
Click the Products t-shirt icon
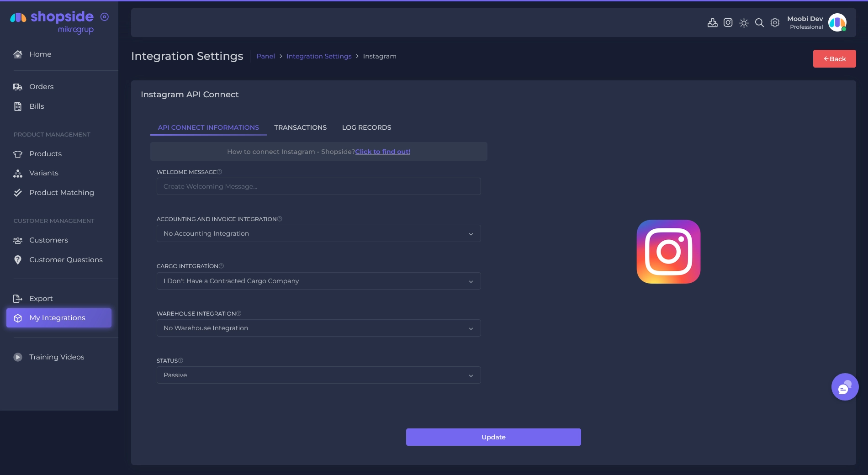[18, 154]
